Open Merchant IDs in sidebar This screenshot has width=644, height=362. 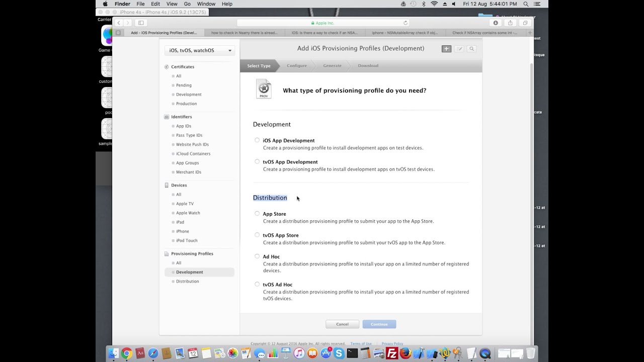(189, 172)
